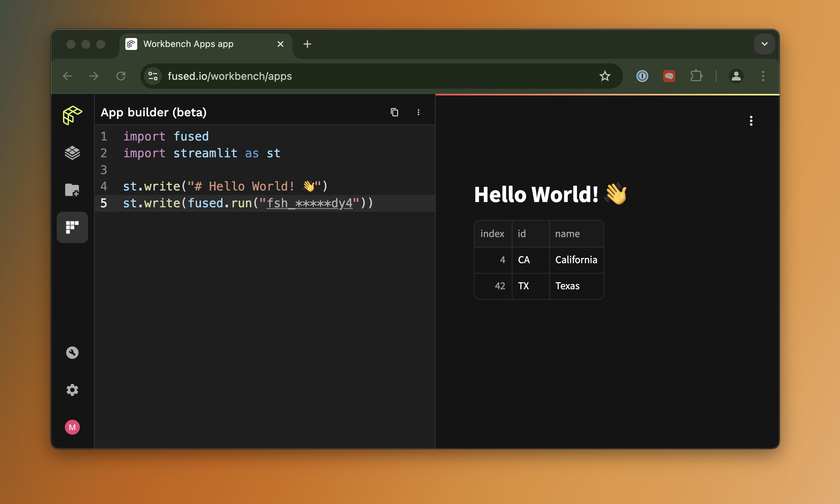Viewport: 840px width, 504px height.
Task: Open the M profile avatar
Action: (72, 427)
